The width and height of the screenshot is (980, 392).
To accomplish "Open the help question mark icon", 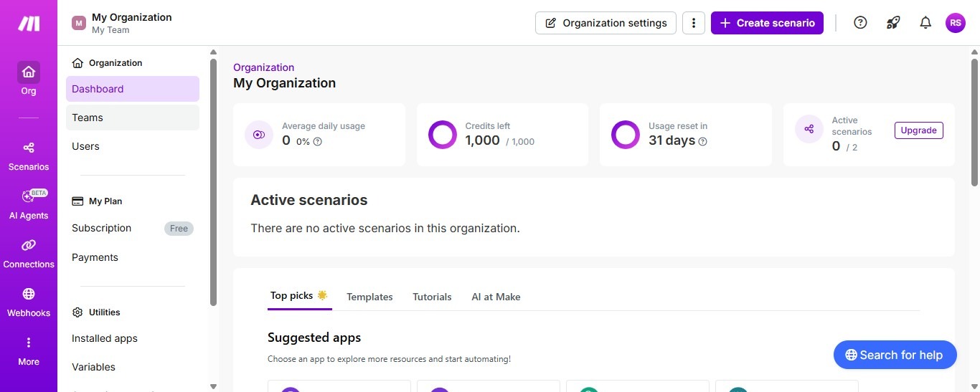I will (x=860, y=22).
